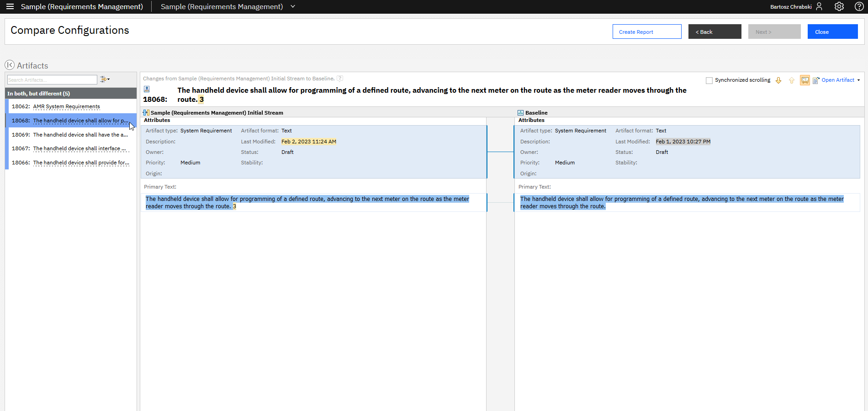Focus the Search Artifacts field
The image size is (868, 411).
click(52, 80)
